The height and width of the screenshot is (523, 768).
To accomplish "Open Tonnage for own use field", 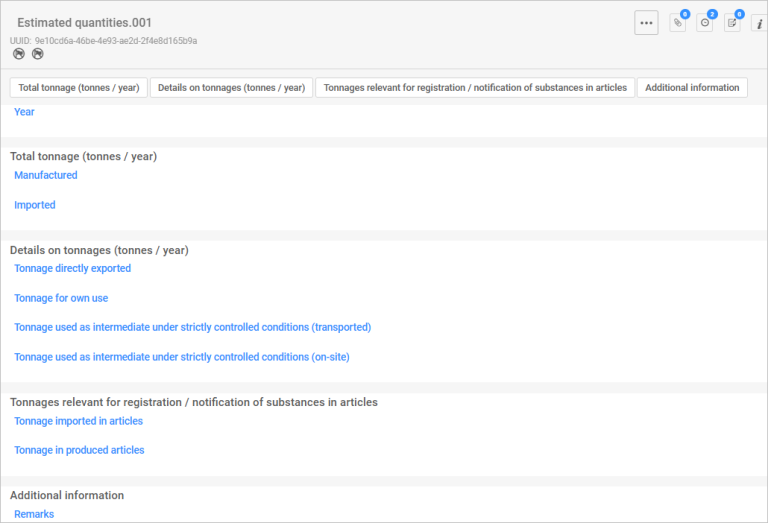I will (61, 298).
